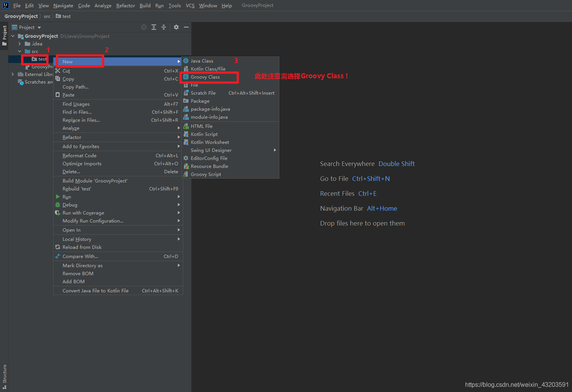
Task: Choose Find Usages from context menu
Action: coord(118,104)
